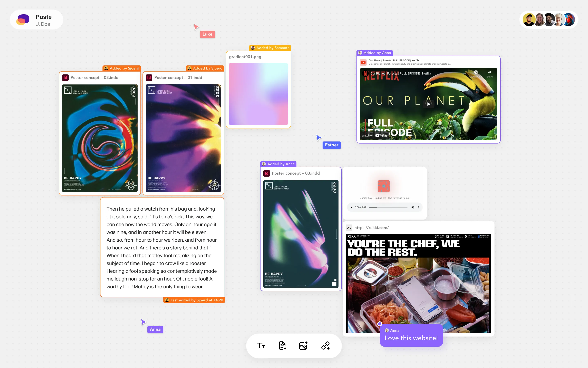Viewport: 588px width, 368px height.
Task: Click the gradient001.png file name
Action: (x=245, y=57)
